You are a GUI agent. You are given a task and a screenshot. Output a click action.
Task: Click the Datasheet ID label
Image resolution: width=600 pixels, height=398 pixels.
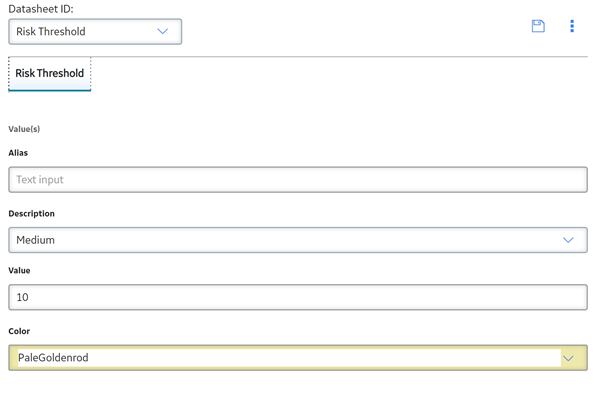(41, 9)
